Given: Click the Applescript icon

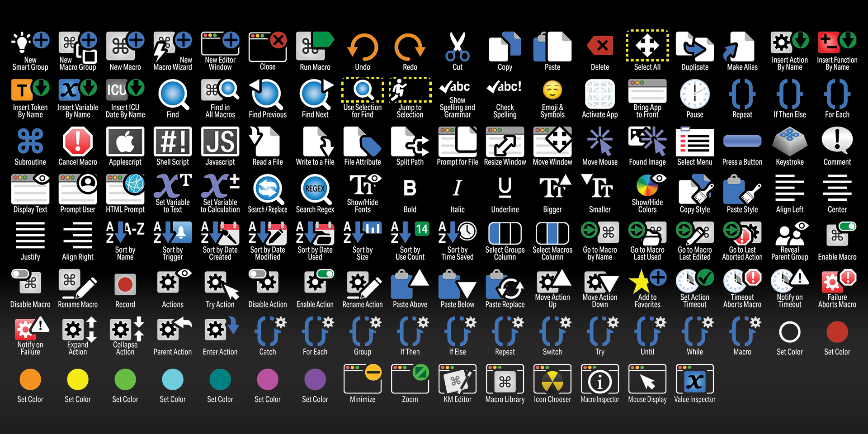Looking at the screenshot, I should [x=125, y=142].
